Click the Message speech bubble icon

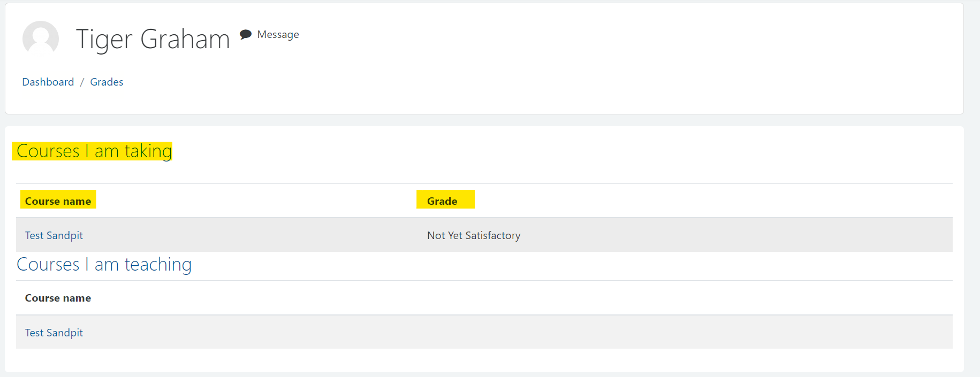coord(246,35)
